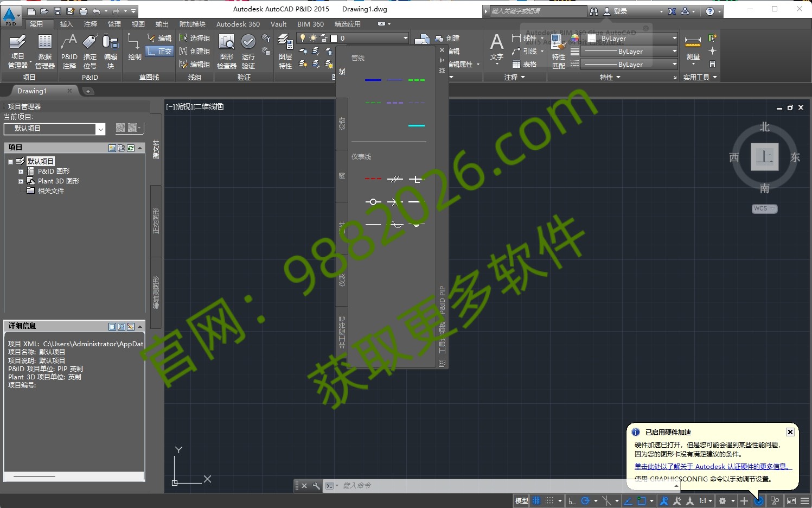Open the 1:1 annotation scale dropdown
The image size is (812, 508).
706,501
